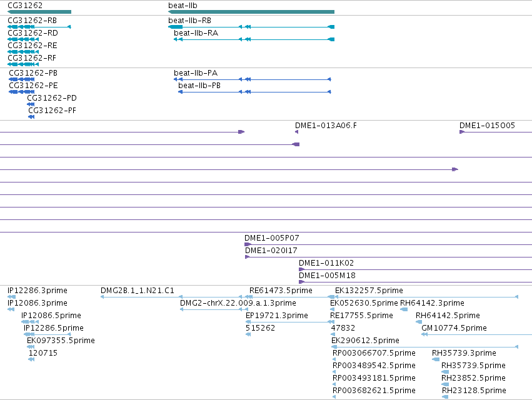Click the DME1-020I17 feature label
Image resolution: width=532 pixels, height=400 pixels.
[x=271, y=251]
